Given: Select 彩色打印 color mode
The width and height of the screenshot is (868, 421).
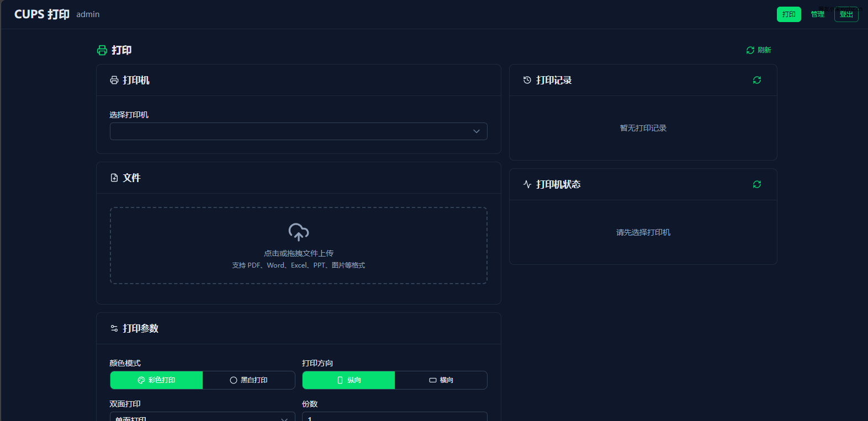Looking at the screenshot, I should pos(157,380).
